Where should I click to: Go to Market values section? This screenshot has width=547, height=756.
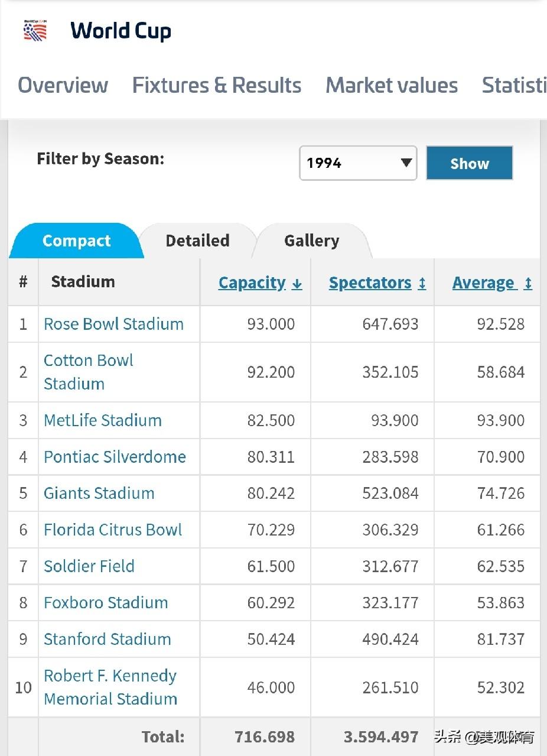(x=392, y=85)
